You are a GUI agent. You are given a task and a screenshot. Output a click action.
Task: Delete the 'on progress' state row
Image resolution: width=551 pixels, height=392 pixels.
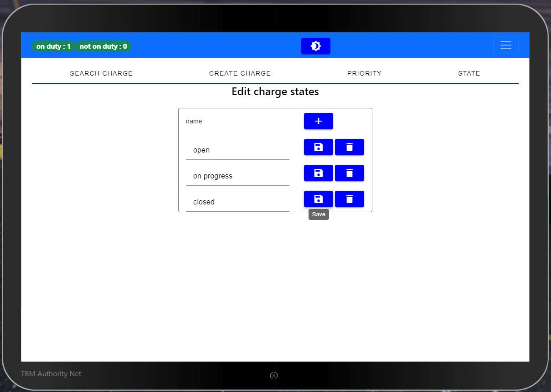coord(350,173)
